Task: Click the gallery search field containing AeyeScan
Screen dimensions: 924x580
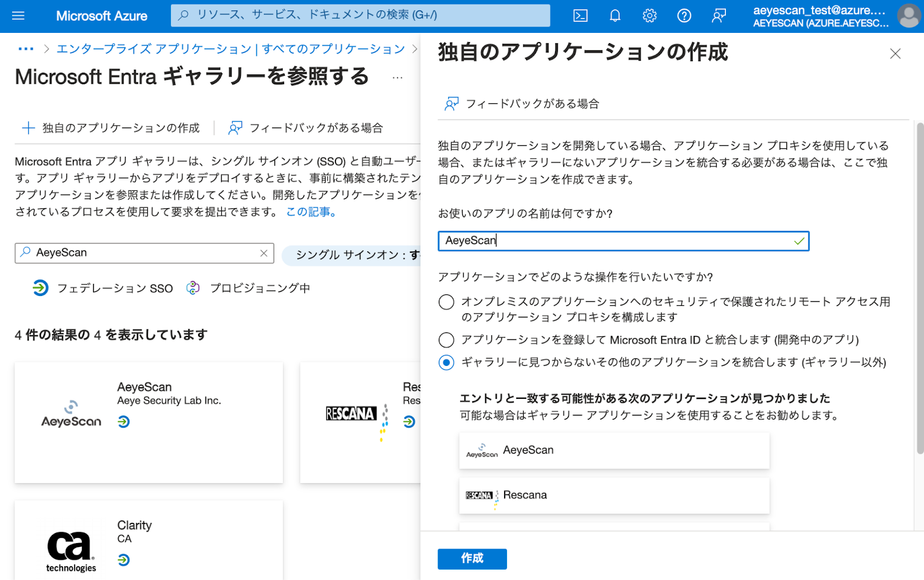Action: click(x=144, y=253)
